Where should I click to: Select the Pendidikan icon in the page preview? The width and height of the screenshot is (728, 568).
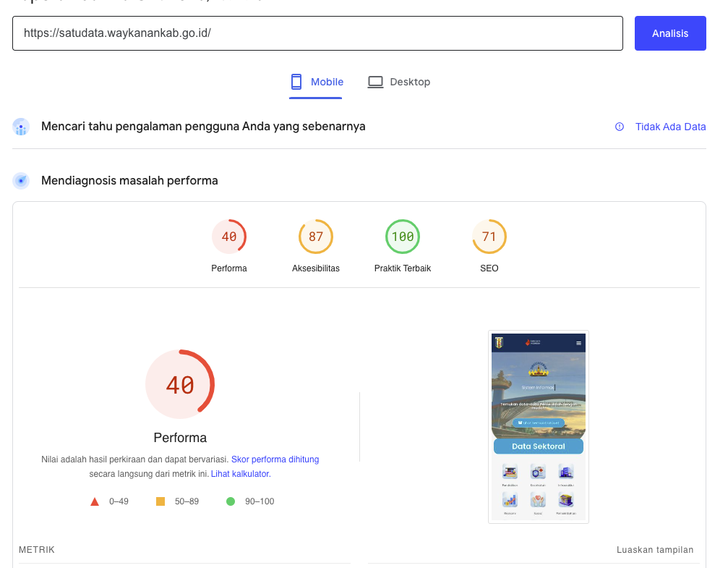click(510, 471)
